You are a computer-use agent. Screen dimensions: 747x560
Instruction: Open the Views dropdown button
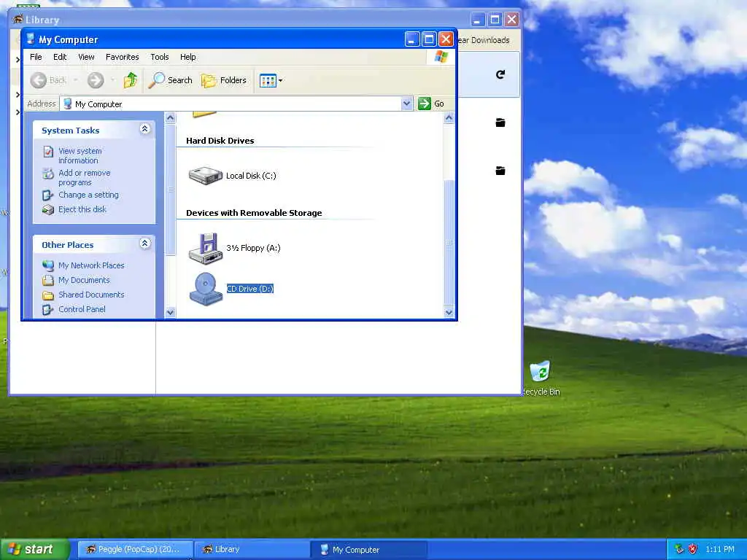271,80
